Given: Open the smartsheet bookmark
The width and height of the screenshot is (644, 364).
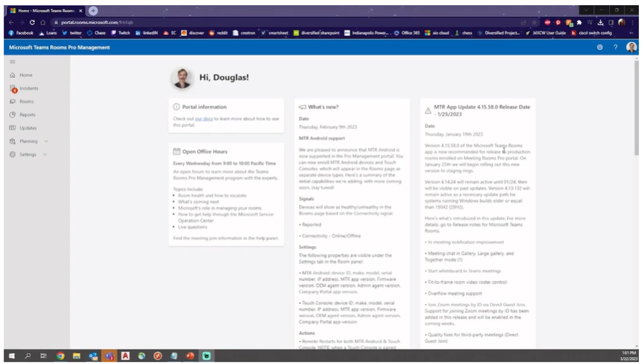Looking at the screenshot, I should tap(275, 34).
